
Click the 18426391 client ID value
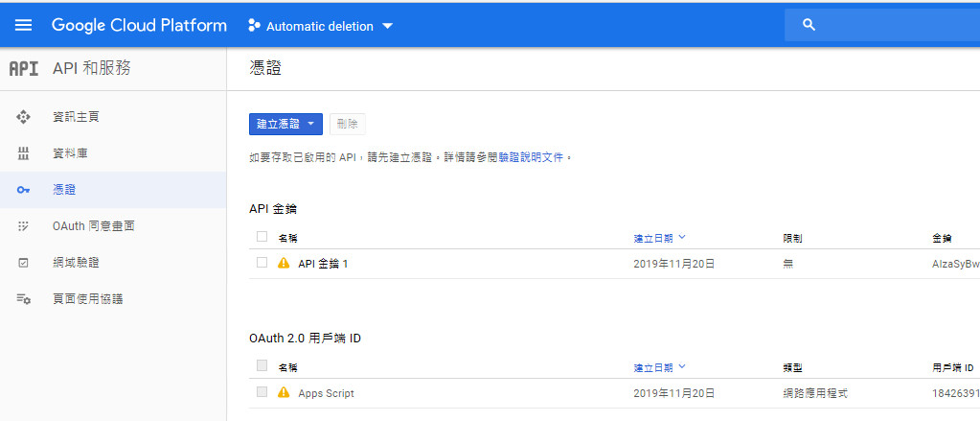pos(955,393)
